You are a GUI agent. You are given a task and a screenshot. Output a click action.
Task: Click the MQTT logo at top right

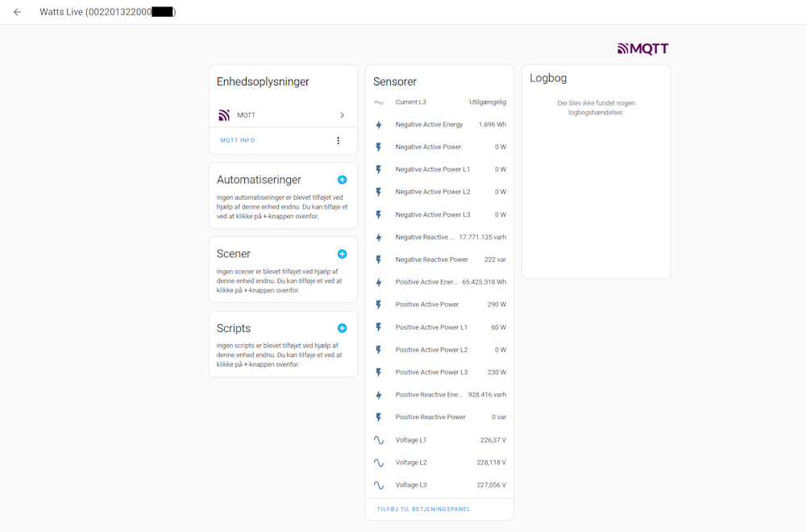(642, 48)
